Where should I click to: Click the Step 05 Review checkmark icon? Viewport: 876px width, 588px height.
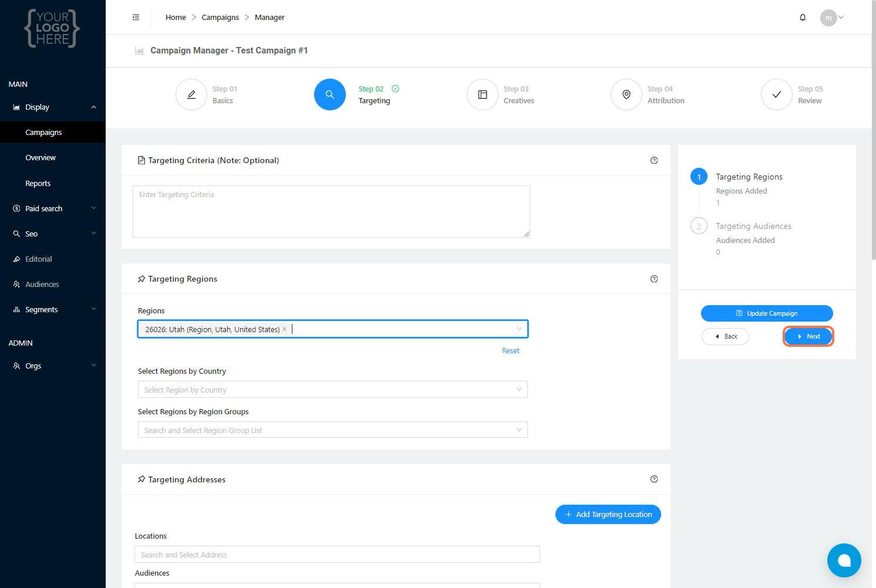tap(777, 94)
